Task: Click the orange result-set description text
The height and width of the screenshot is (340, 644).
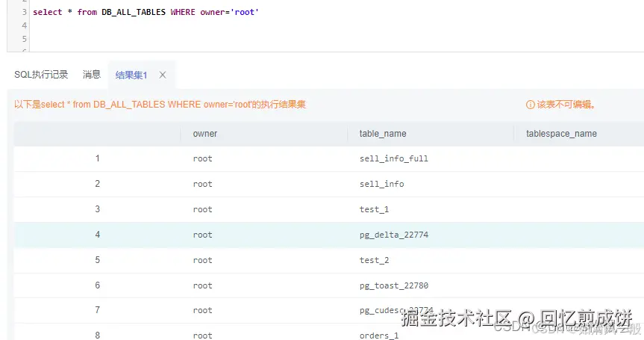Action: (160, 105)
